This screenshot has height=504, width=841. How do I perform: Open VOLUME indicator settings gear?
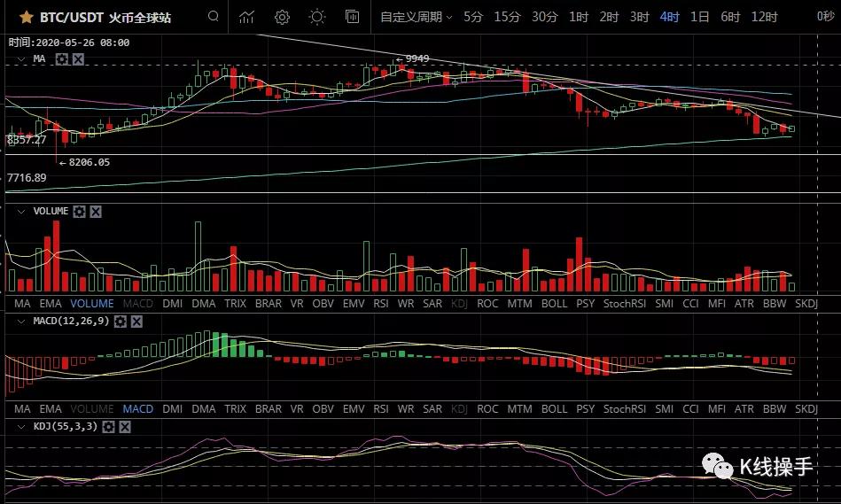coord(80,211)
